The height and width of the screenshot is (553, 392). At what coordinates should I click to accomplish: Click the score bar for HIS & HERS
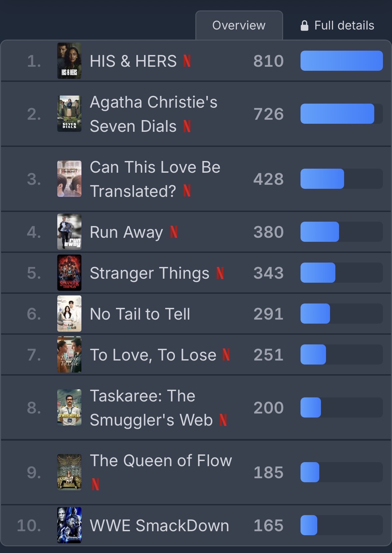point(341,61)
